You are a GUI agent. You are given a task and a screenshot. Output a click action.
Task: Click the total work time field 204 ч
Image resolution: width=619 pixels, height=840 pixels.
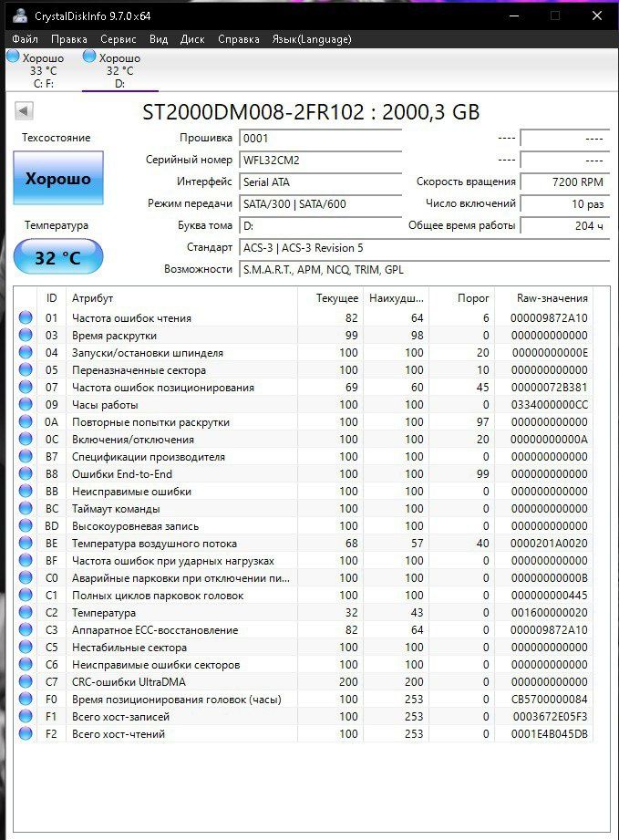(565, 225)
